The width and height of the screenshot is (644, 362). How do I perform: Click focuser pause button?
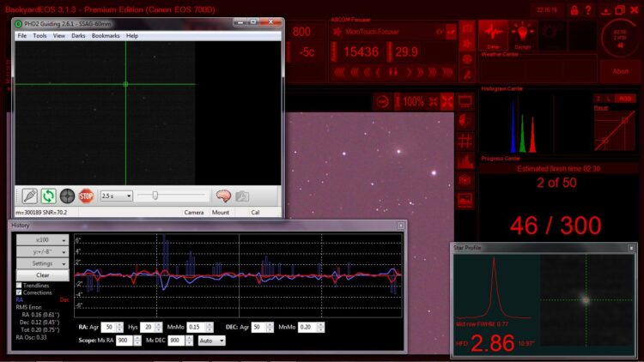coord(393,73)
